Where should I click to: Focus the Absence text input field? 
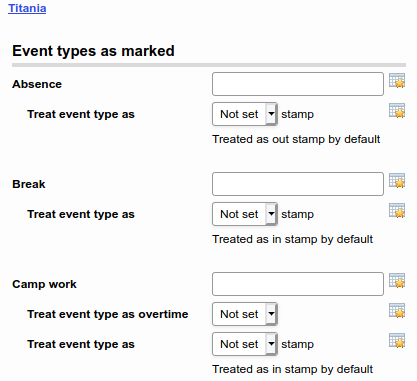point(298,84)
